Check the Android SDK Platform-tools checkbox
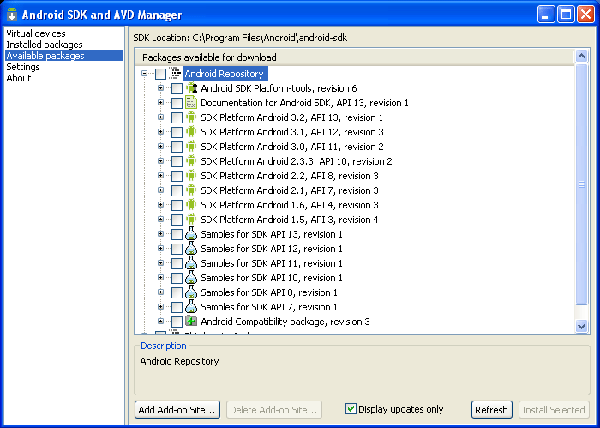The width and height of the screenshot is (600, 428). click(x=177, y=88)
